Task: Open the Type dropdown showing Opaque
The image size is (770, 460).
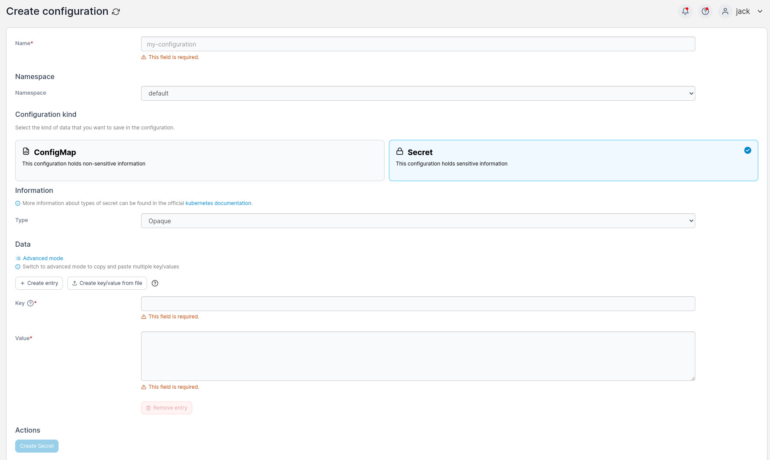Action: pyautogui.click(x=418, y=220)
